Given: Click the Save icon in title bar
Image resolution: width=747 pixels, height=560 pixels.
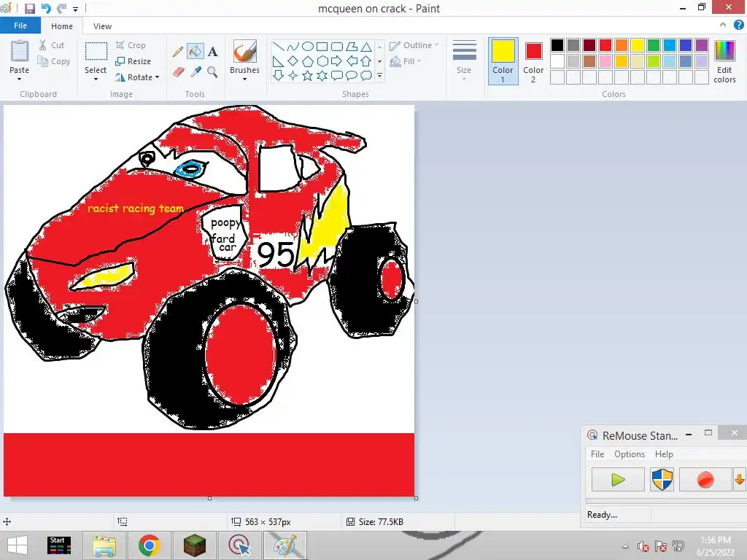Looking at the screenshot, I should click(30, 9).
